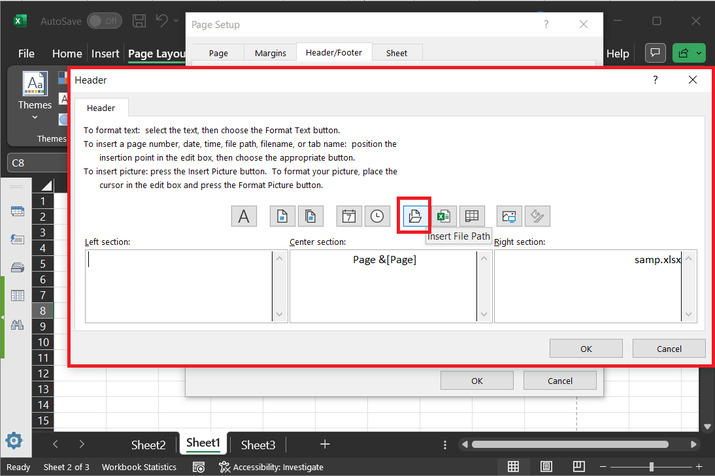Click the zoom out minus button

(603, 466)
